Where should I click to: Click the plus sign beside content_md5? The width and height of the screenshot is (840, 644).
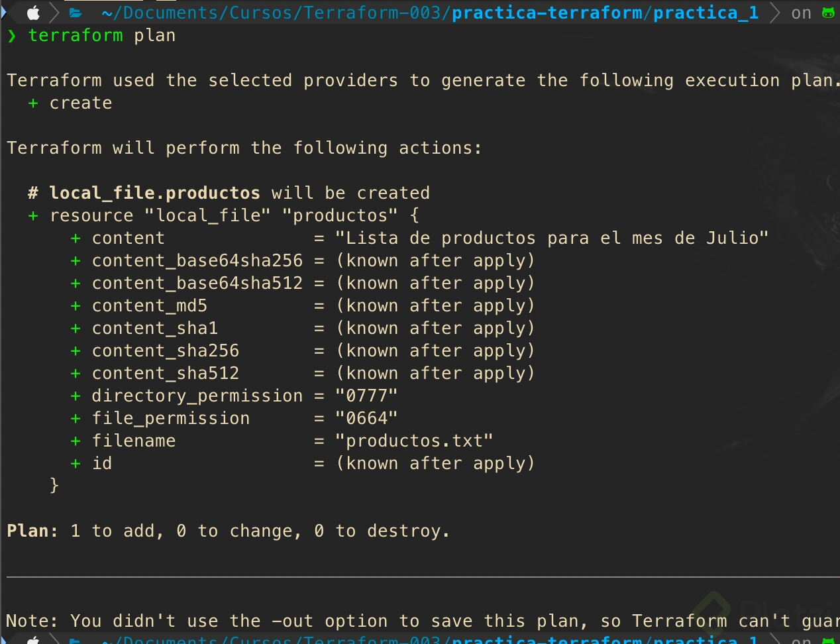point(76,306)
